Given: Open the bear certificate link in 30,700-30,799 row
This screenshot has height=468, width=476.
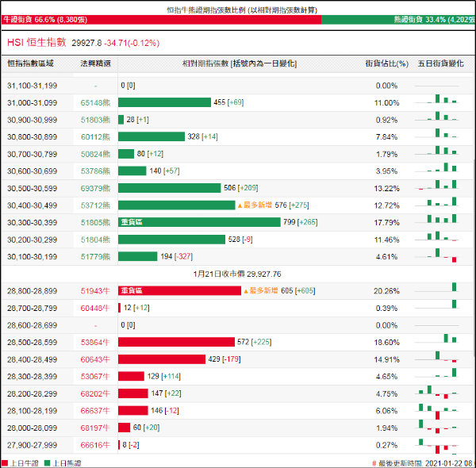Looking at the screenshot, I should click(x=95, y=154).
